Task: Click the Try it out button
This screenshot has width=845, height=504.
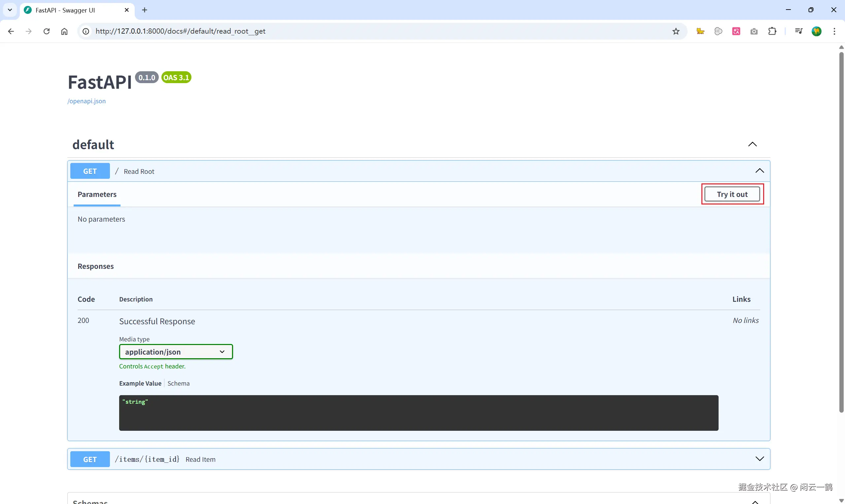Action: click(x=732, y=194)
